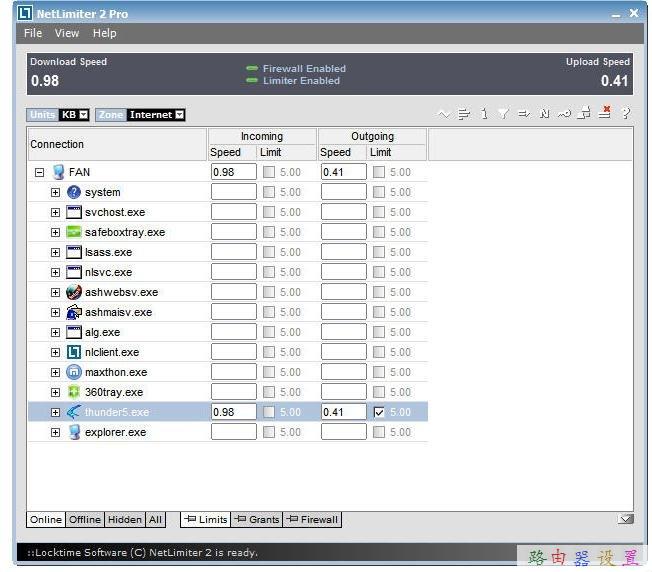652x572 pixels.
Task: Select the thunder5.exe bird icon
Action: tap(74, 412)
